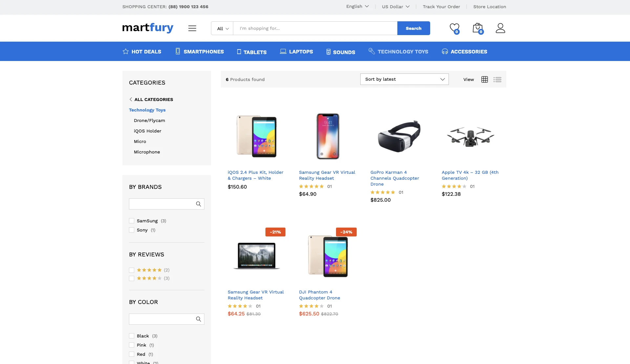Open the shopping cart bag icon
Image resolution: width=630 pixels, height=364 pixels.
[478, 28]
